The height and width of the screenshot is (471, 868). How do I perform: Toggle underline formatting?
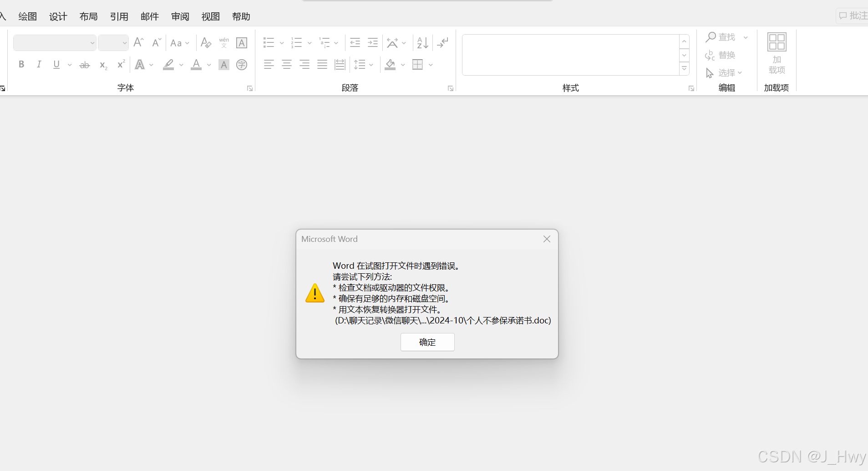(x=56, y=65)
